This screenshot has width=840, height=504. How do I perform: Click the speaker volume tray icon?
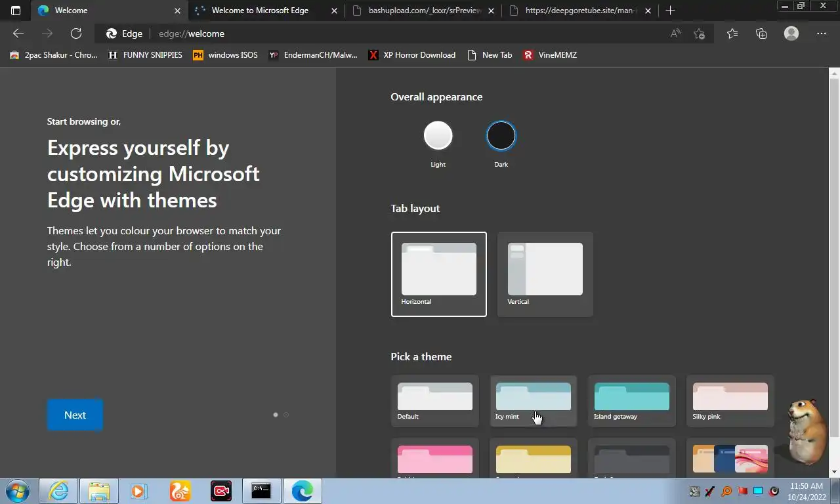click(x=774, y=491)
